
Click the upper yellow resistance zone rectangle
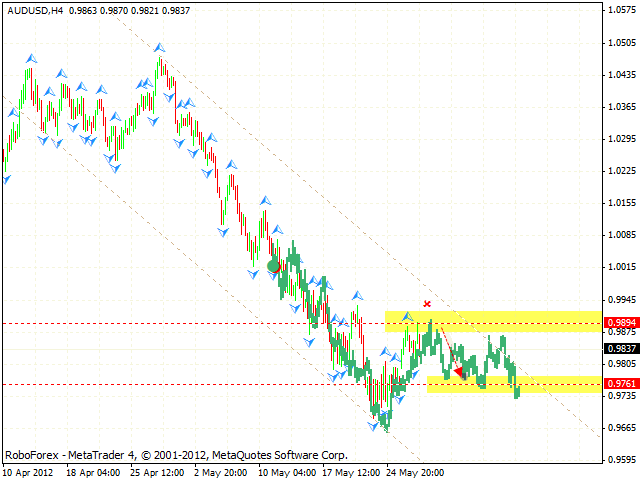click(x=492, y=321)
